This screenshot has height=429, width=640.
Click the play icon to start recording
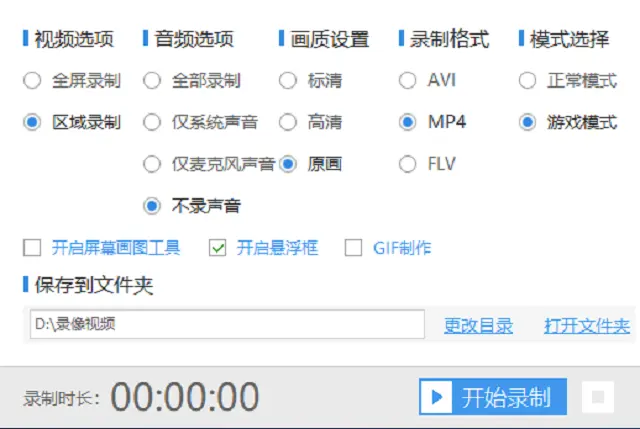click(436, 397)
